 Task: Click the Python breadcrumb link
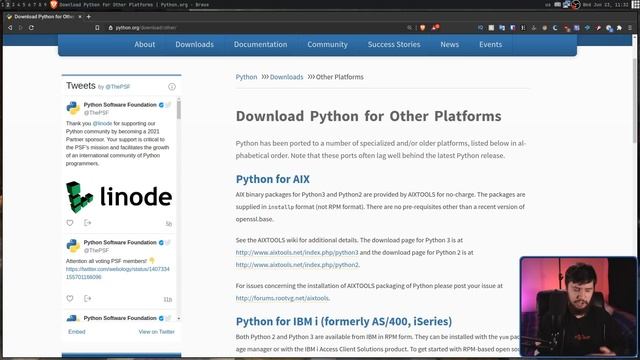click(246, 77)
